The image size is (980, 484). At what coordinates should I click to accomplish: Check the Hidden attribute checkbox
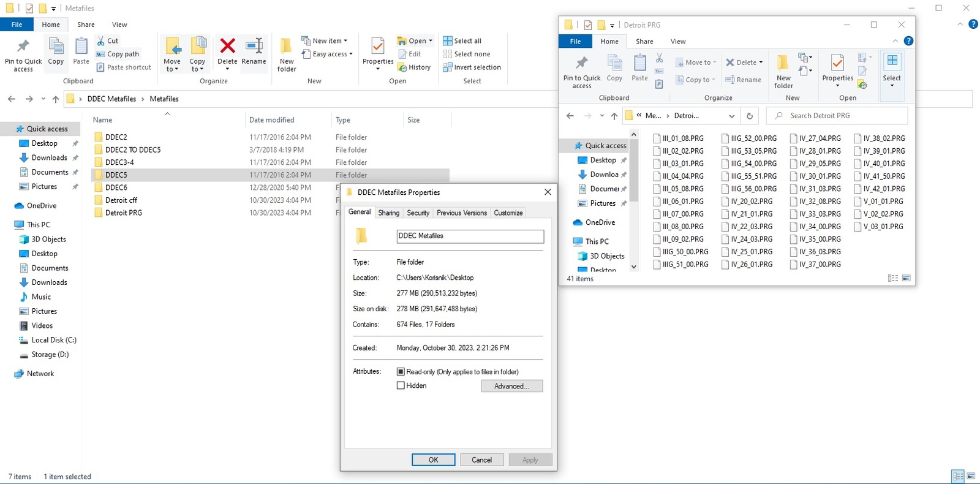(x=401, y=385)
